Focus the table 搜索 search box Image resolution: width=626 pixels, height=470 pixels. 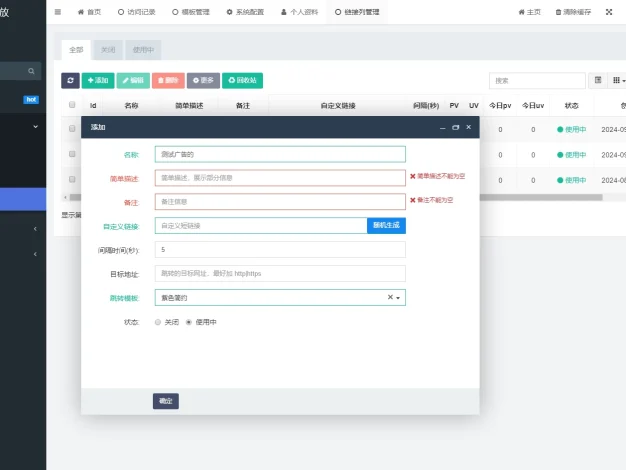point(537,81)
